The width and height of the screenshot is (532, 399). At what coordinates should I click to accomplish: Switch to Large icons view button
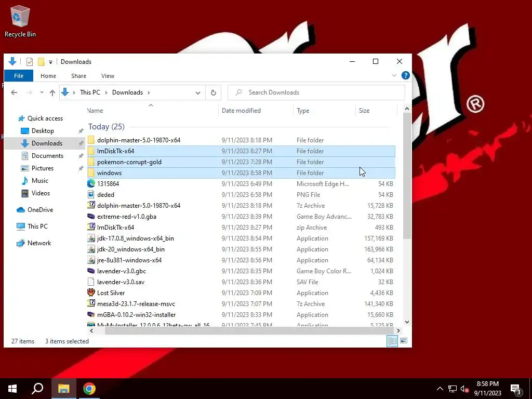[x=403, y=341]
